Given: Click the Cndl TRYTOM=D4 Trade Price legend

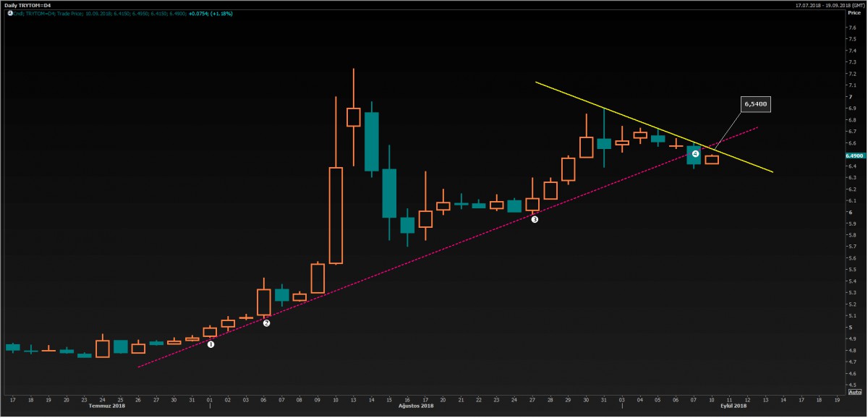Looking at the screenshot, I should point(72,13).
